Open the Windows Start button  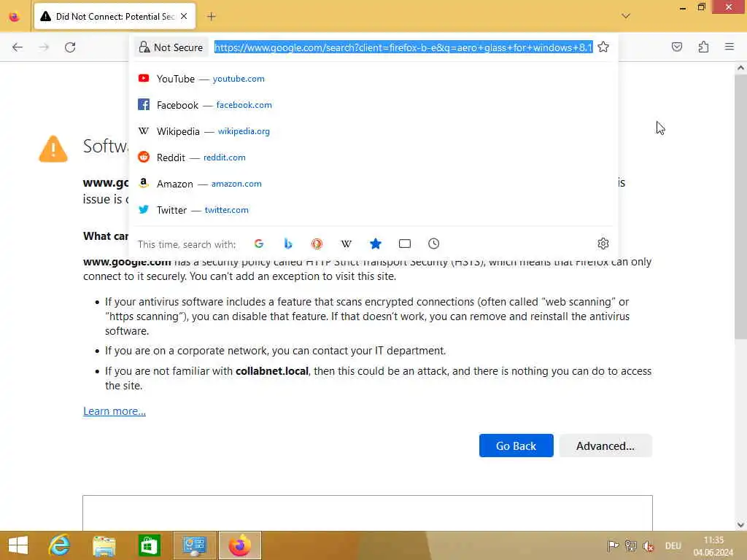click(18, 545)
